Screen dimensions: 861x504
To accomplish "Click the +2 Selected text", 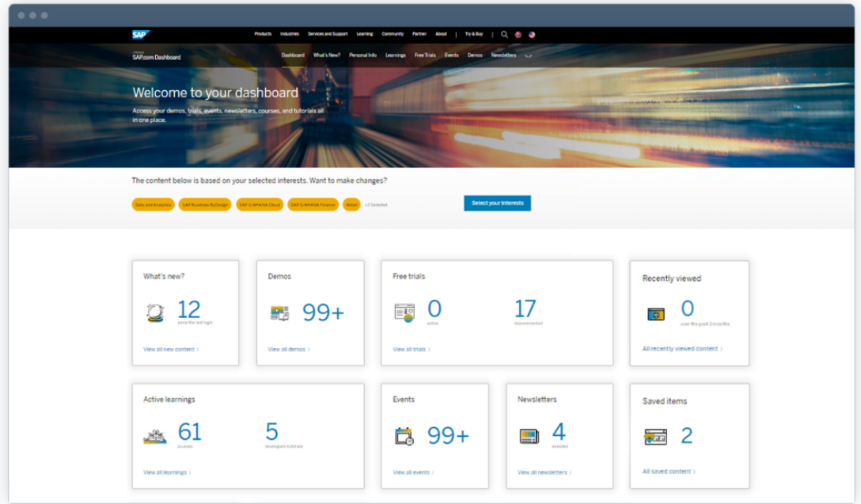I will 376,205.
